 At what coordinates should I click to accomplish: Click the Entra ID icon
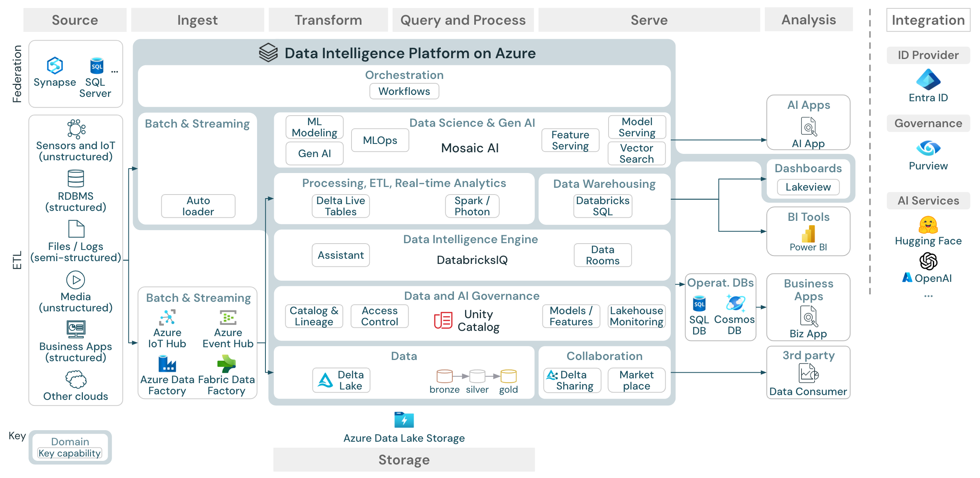(928, 79)
